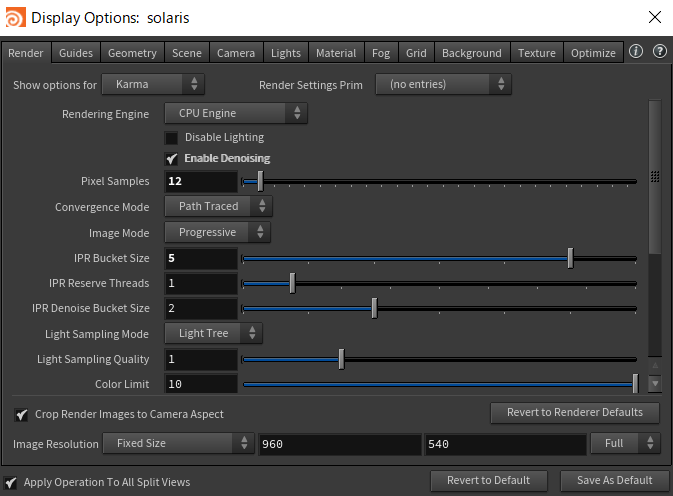The image size is (673, 496).
Task: Click the IPR Denoise Bucket Size slider handle
Action: [x=374, y=308]
